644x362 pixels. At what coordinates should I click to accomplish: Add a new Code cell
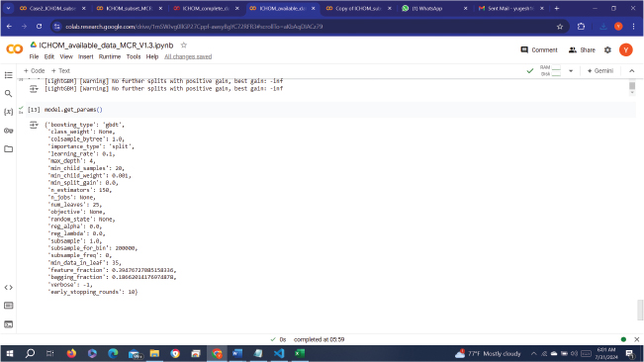point(34,70)
